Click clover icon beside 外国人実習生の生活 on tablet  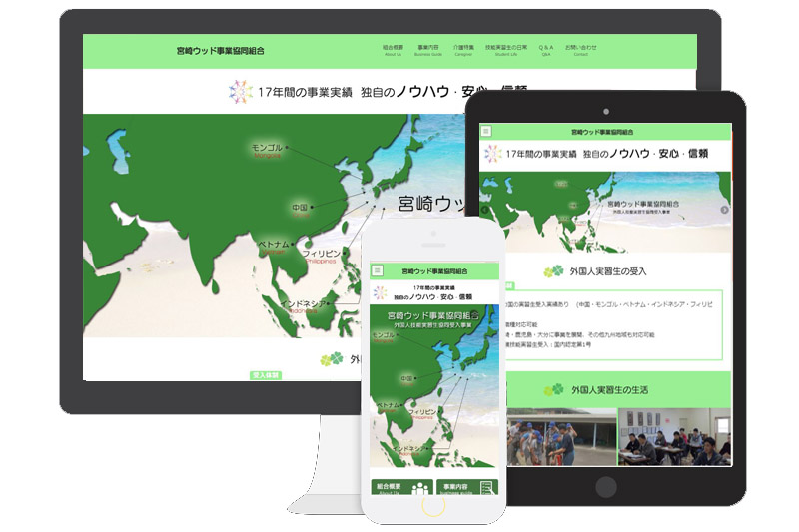point(554,390)
